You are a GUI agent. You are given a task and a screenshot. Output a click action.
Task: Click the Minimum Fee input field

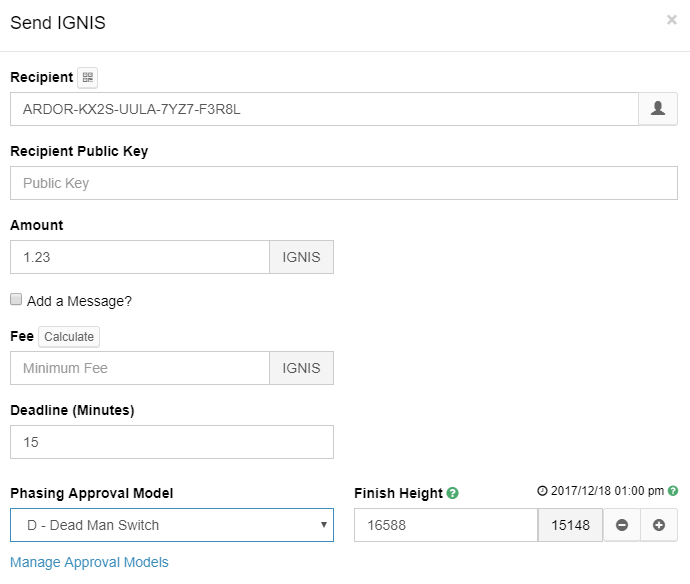coord(140,368)
